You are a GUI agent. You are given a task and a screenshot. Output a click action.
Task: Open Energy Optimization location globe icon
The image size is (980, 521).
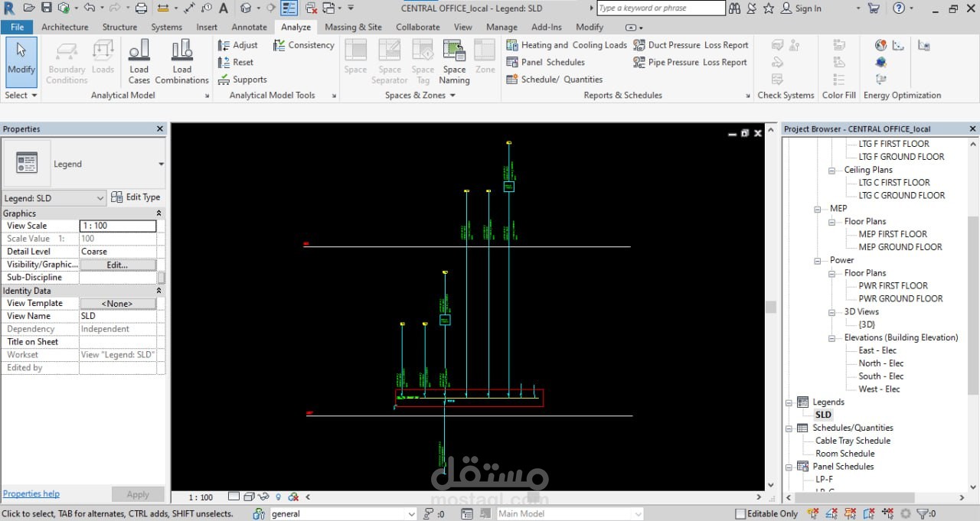click(880, 45)
